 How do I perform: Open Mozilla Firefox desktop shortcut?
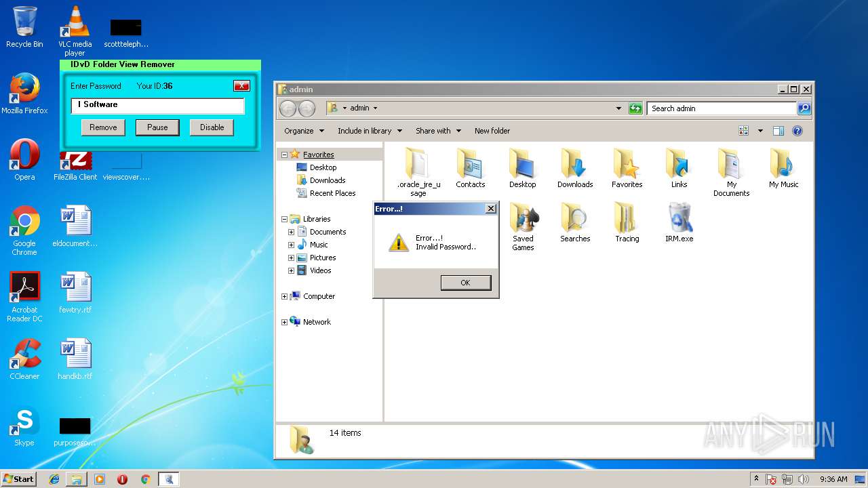(x=24, y=94)
